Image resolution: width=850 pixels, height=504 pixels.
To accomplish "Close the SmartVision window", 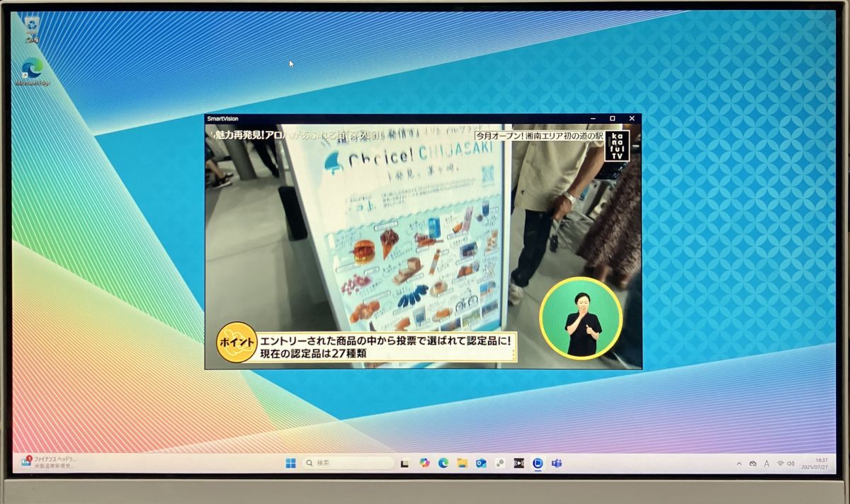I will pos(632,118).
